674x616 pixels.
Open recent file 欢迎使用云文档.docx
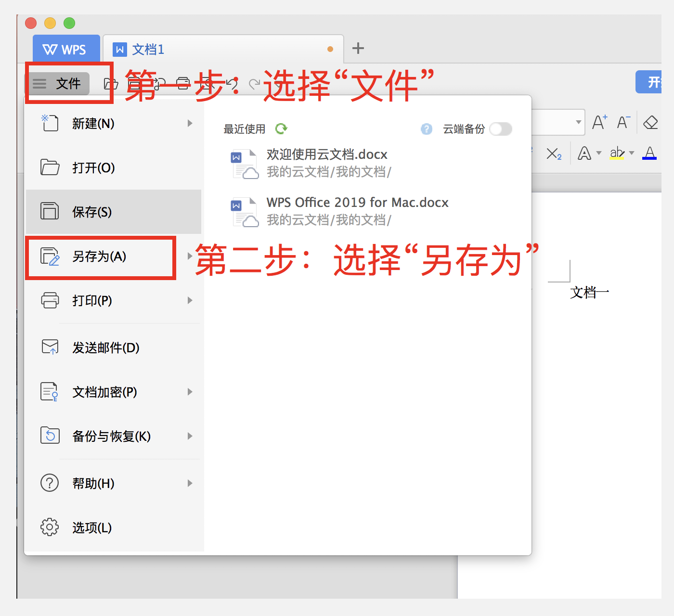point(368,163)
